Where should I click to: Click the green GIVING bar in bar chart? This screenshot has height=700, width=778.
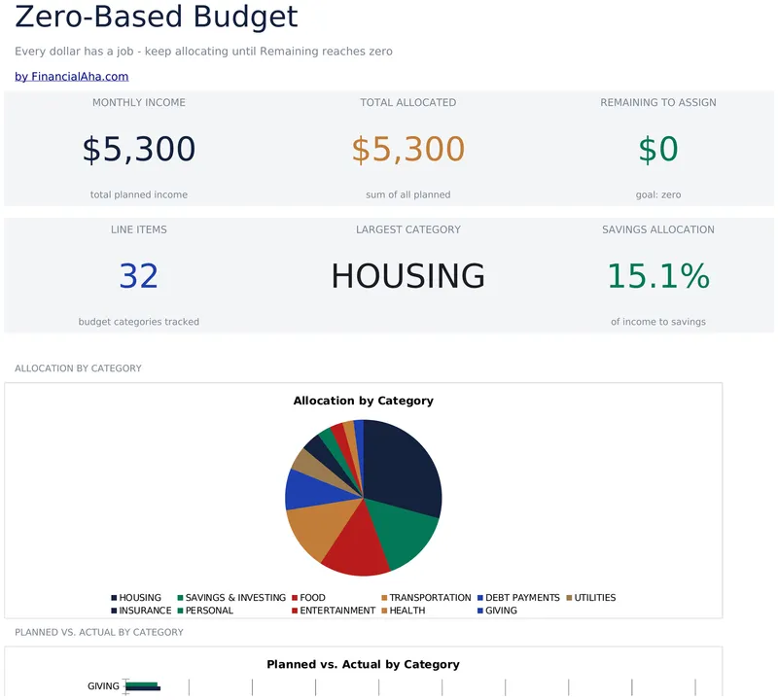141,684
